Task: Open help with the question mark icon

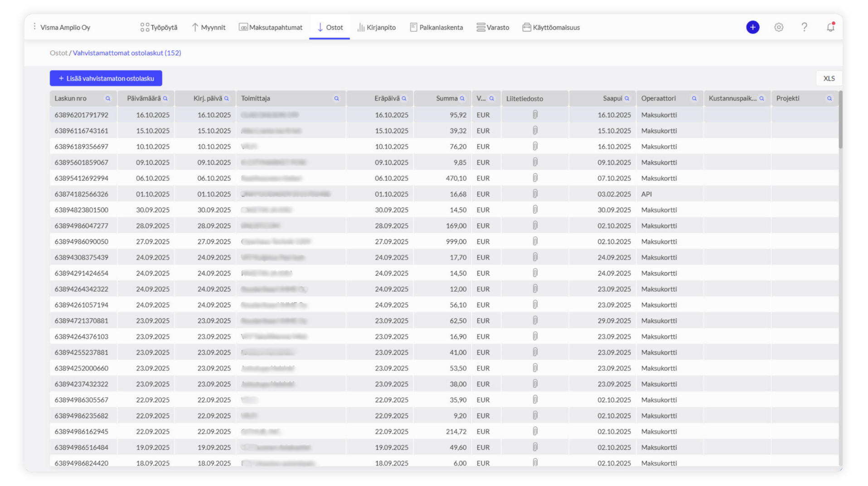Action: tap(804, 27)
